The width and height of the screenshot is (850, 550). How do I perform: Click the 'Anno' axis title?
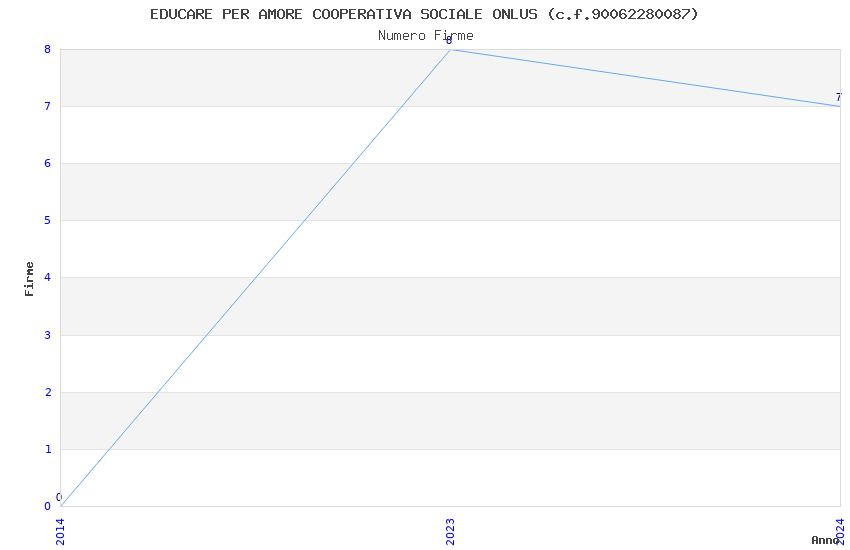click(825, 540)
